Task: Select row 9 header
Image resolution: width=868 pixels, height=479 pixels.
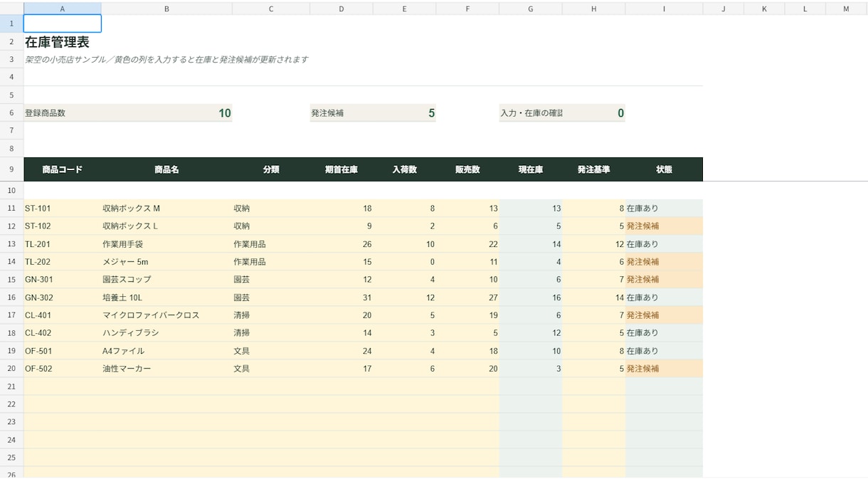Action: (11, 169)
